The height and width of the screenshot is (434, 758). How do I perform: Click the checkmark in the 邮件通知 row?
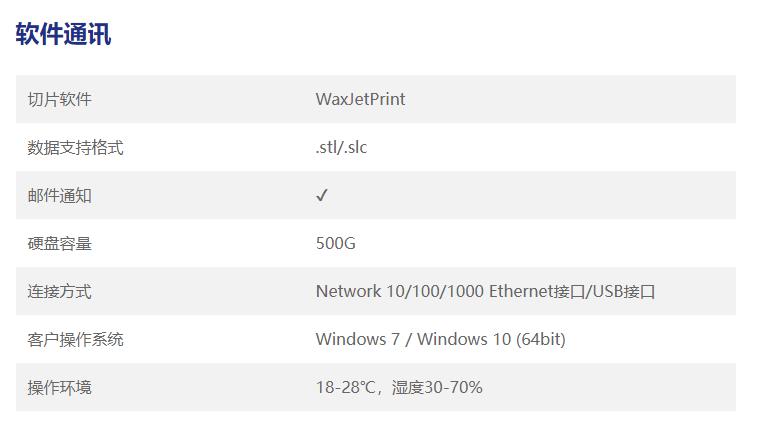322,195
